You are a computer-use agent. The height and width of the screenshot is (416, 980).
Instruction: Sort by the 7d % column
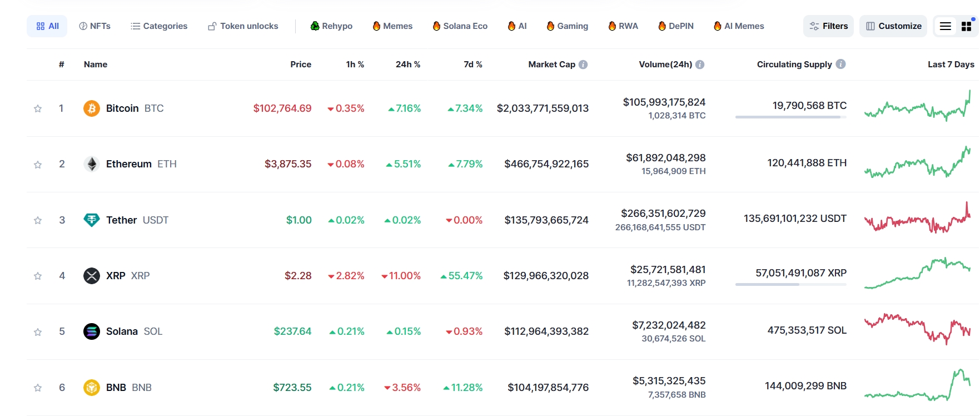(473, 65)
